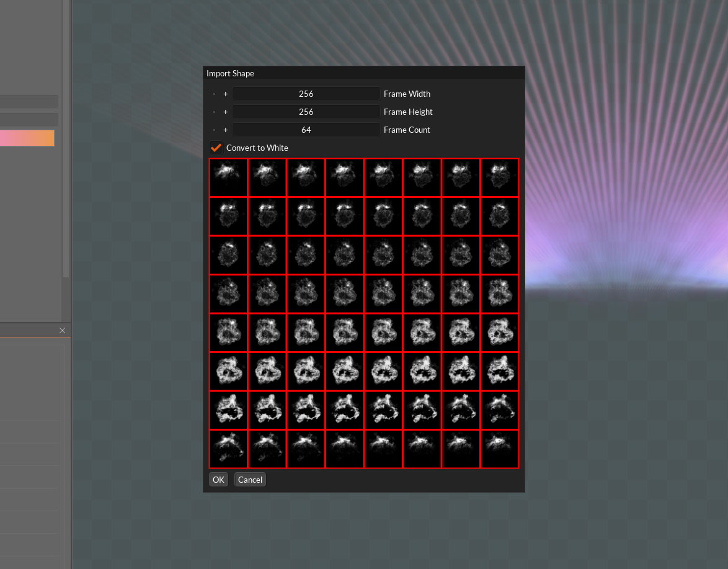The height and width of the screenshot is (569, 728).
Task: Confirm the import with OK
Action: 218,479
